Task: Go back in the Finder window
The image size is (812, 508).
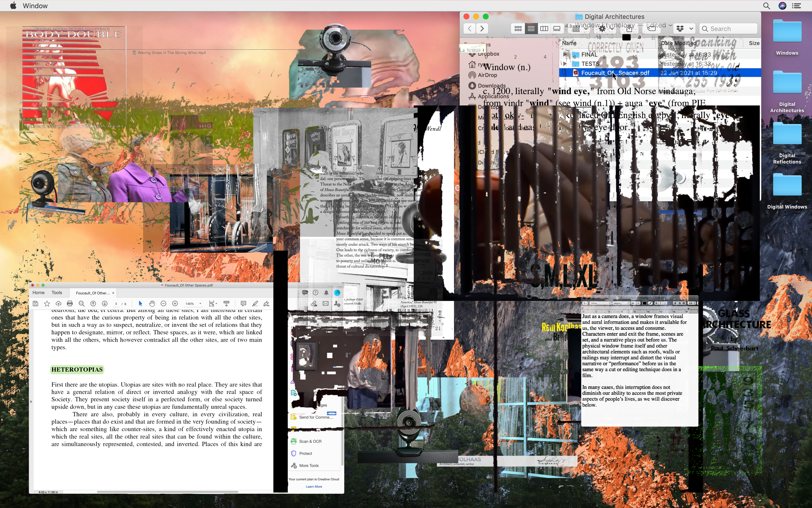Action: [x=469, y=29]
